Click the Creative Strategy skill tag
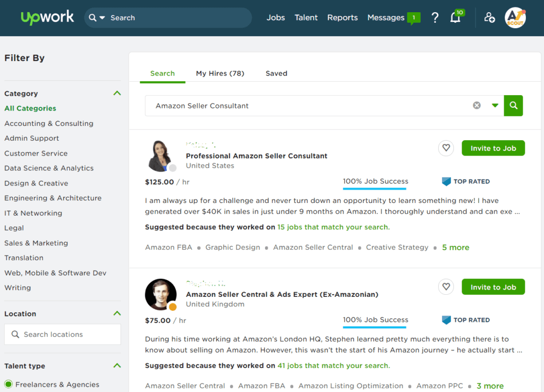 pyautogui.click(x=397, y=248)
